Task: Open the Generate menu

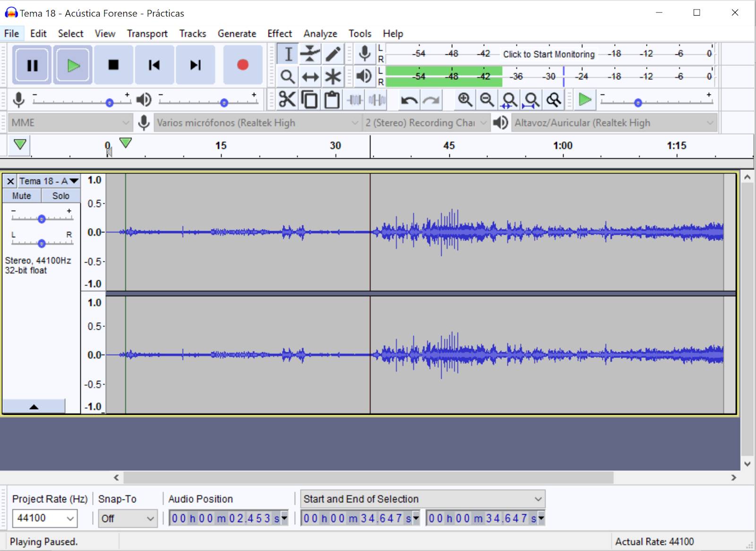Action: 237,34
